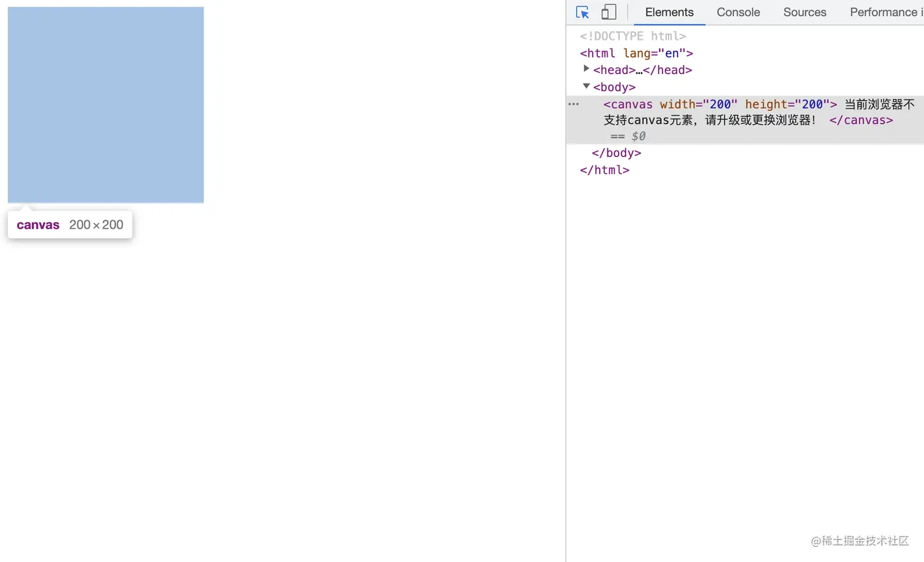
Task: Open the Sources panel
Action: point(804,12)
